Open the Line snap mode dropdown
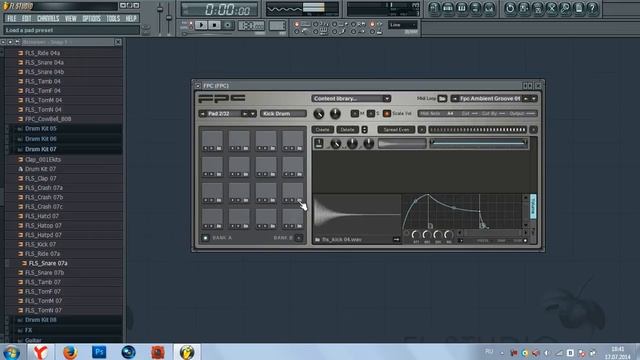Image resolution: width=640 pixels, height=360 pixels. pos(403,25)
